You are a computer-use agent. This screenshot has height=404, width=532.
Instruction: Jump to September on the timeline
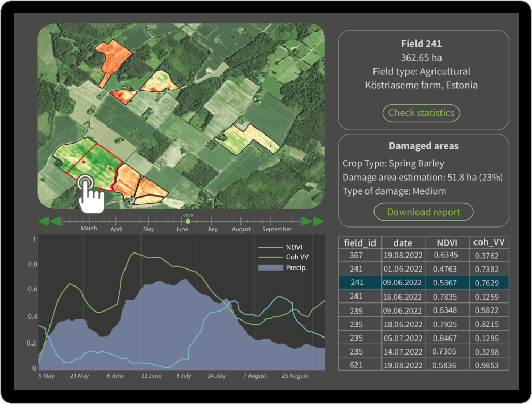coord(277,229)
